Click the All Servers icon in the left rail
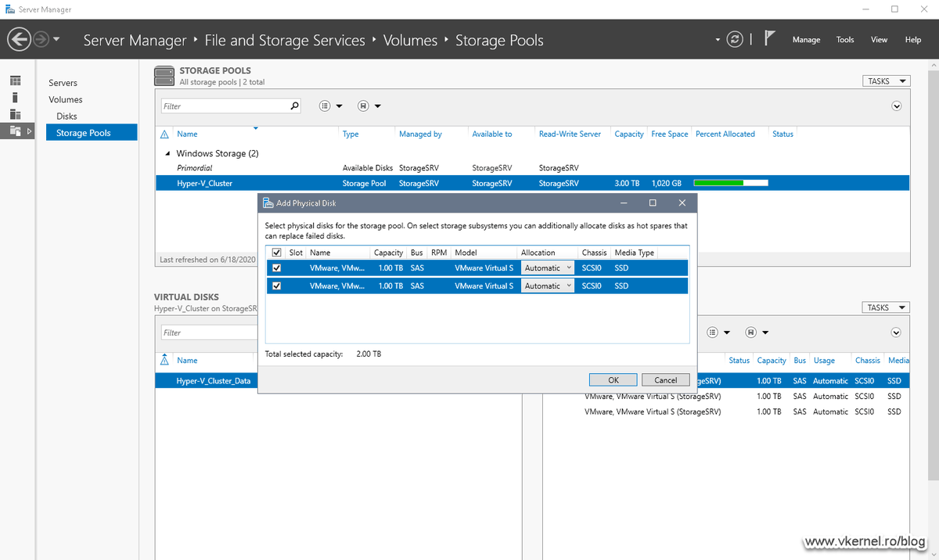939x560 pixels. tap(16, 114)
